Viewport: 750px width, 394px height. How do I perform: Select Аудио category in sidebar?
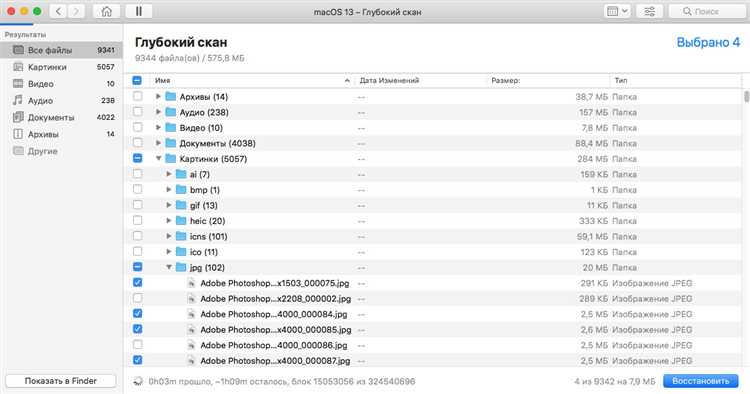coord(61,100)
